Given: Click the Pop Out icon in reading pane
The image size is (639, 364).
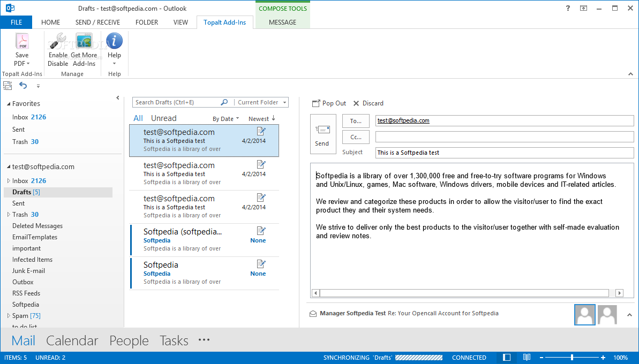Looking at the screenshot, I should [x=316, y=103].
